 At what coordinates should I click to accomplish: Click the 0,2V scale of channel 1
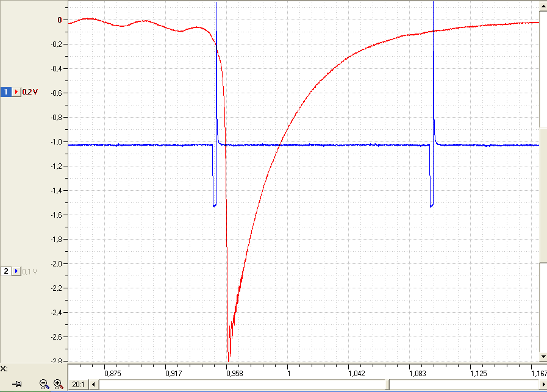[x=30, y=91]
